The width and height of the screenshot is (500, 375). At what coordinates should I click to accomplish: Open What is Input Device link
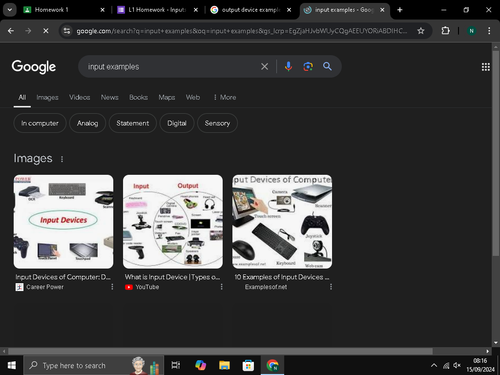click(x=172, y=277)
